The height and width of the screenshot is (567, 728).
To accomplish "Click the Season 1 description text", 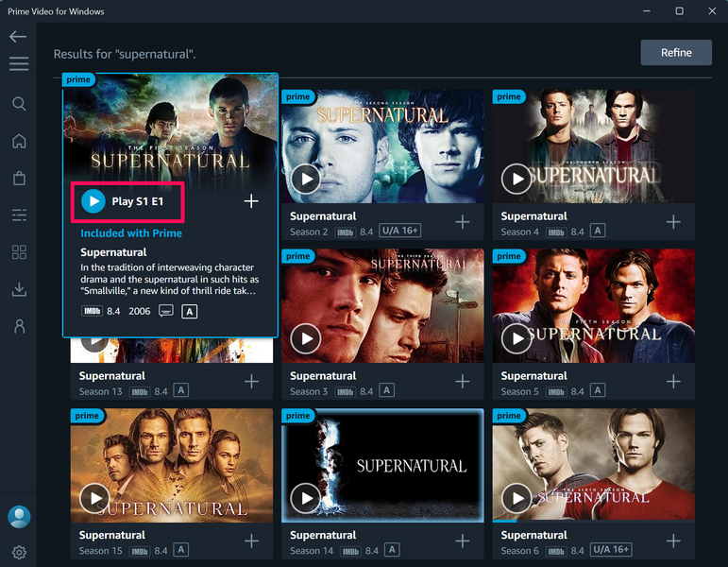I will [169, 280].
